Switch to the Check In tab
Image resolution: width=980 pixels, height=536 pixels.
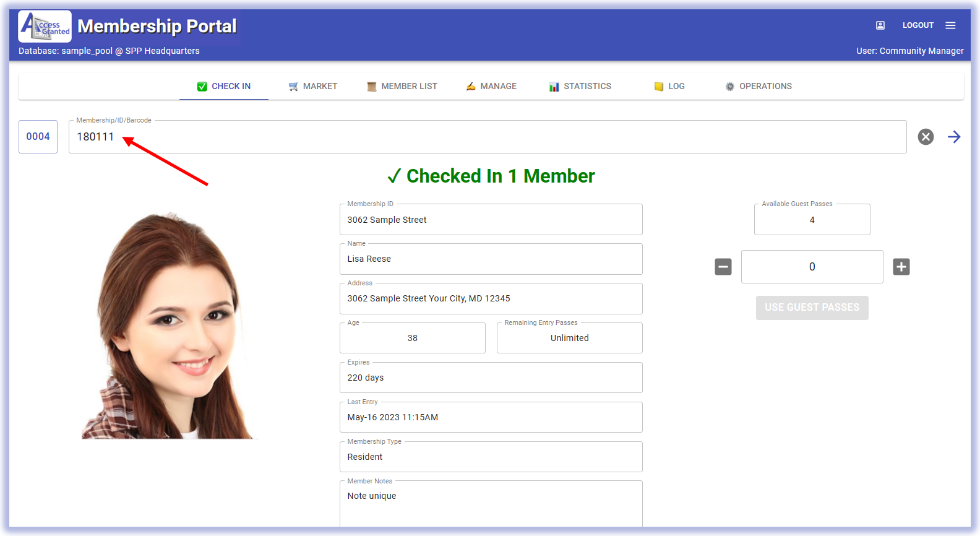224,87
